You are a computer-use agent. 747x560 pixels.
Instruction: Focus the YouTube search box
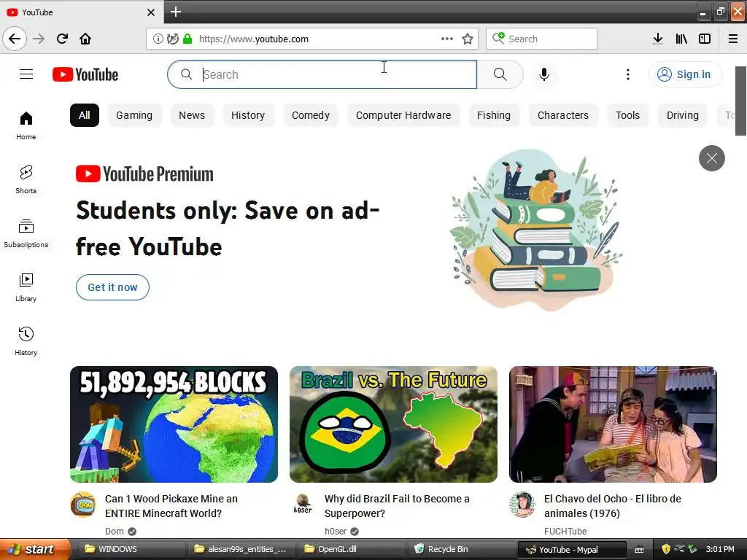pyautogui.click(x=322, y=74)
